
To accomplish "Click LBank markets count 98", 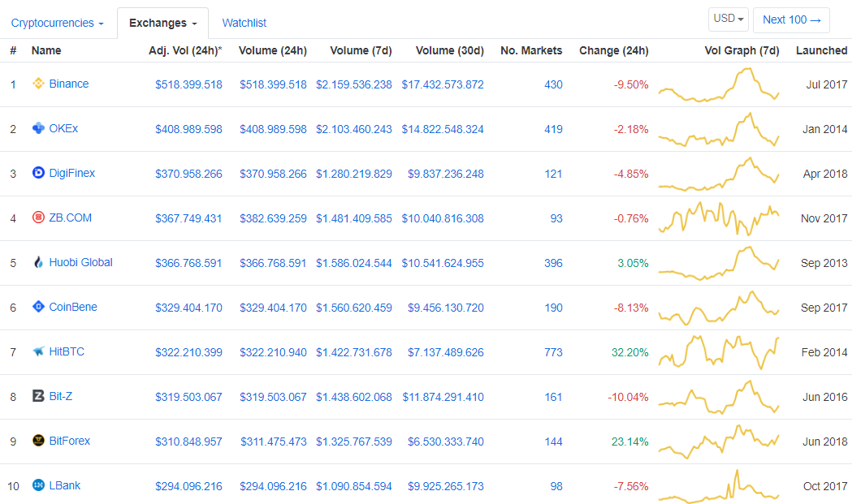I will [556, 486].
